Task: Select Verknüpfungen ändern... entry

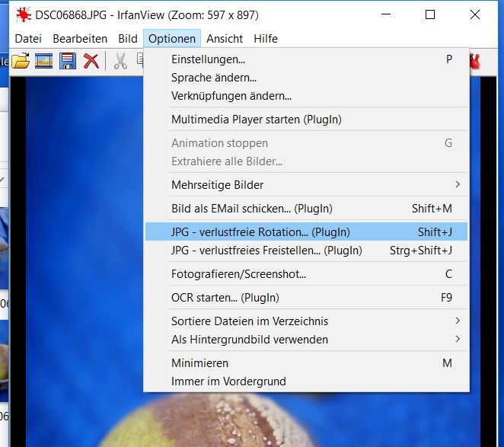Action: point(306,96)
